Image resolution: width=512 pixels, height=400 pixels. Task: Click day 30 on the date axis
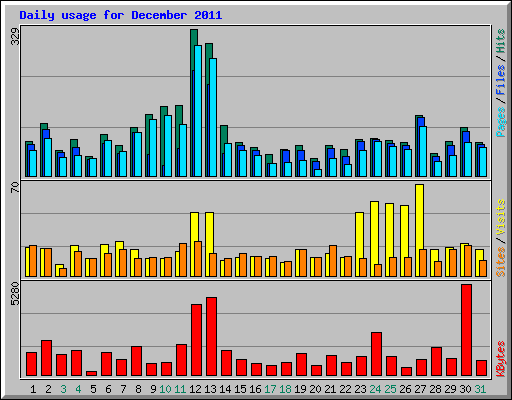465,389
